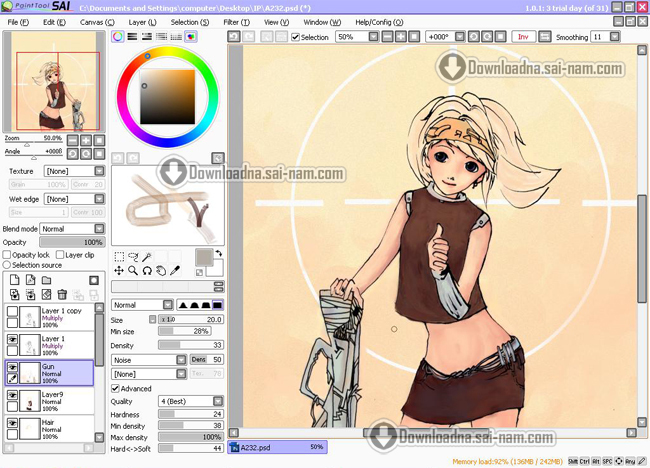Choose the magic wand tool

pos(147,257)
